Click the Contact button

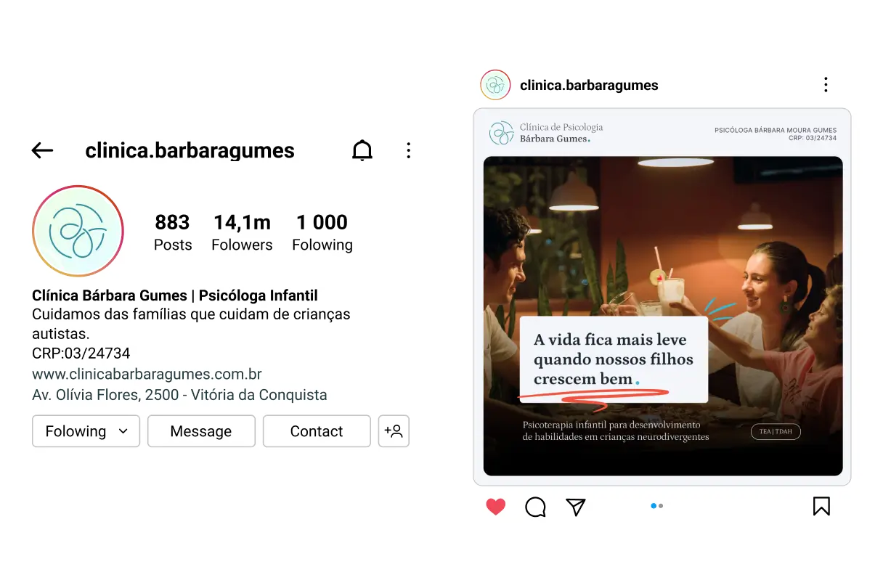[317, 431]
